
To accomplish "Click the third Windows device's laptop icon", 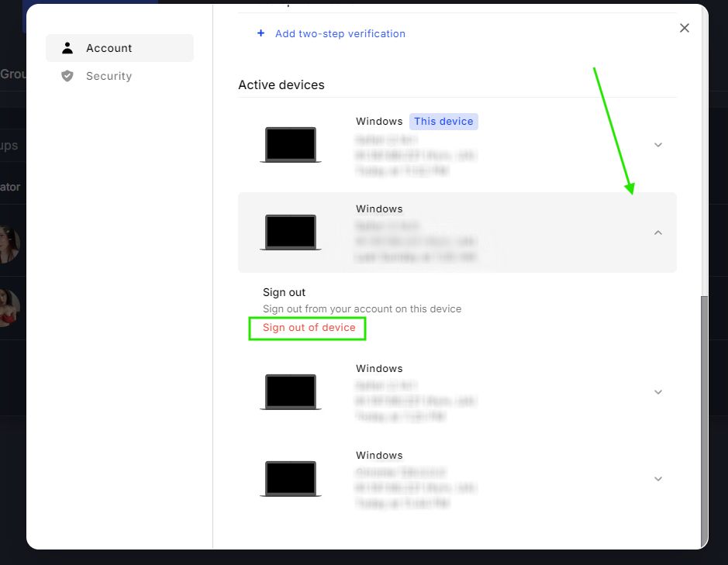I will 291,392.
